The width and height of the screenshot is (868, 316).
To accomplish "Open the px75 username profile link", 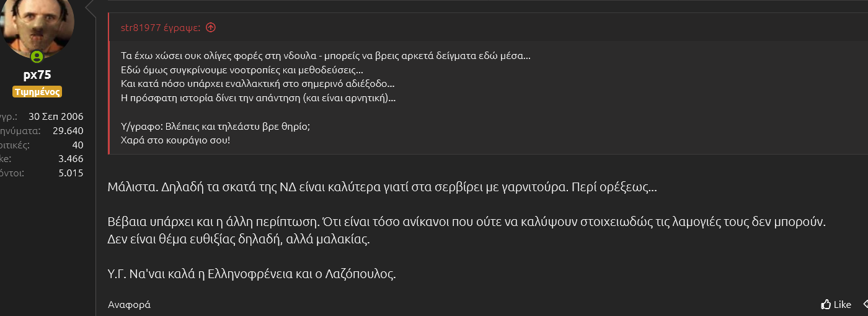I will click(37, 75).
